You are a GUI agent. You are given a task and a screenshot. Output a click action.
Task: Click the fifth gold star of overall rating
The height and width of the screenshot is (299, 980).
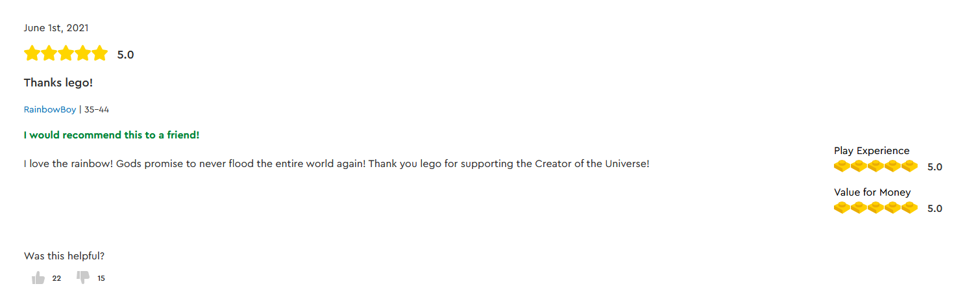99,53
